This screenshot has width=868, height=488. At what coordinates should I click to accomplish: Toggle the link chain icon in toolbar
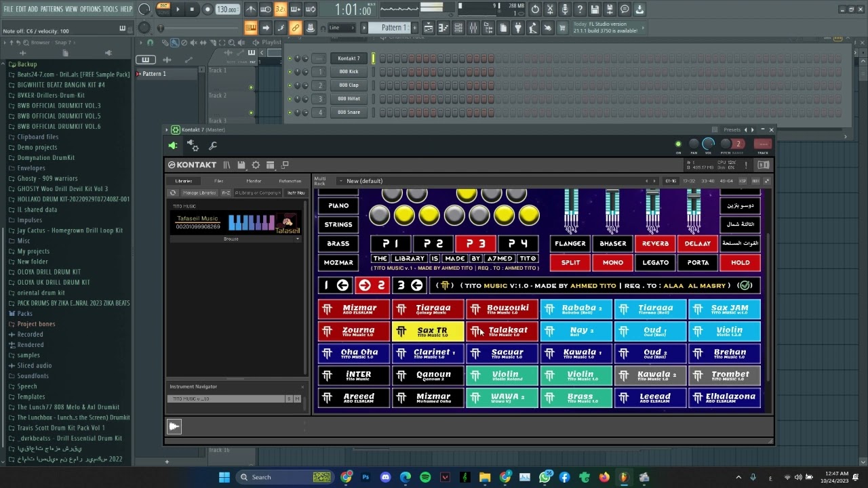click(x=295, y=28)
